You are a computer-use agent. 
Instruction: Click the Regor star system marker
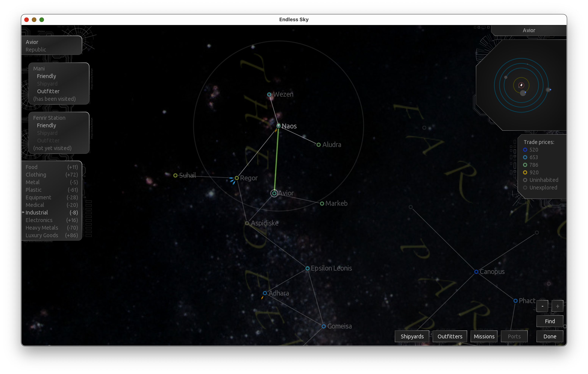point(237,178)
